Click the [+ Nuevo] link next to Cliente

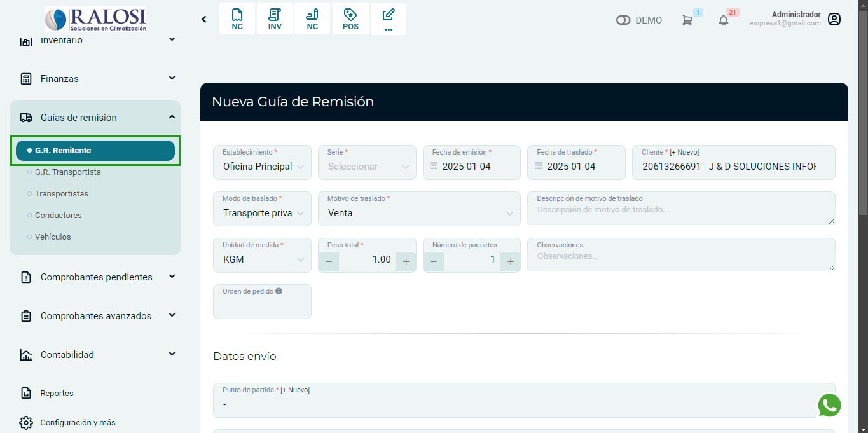(x=684, y=153)
